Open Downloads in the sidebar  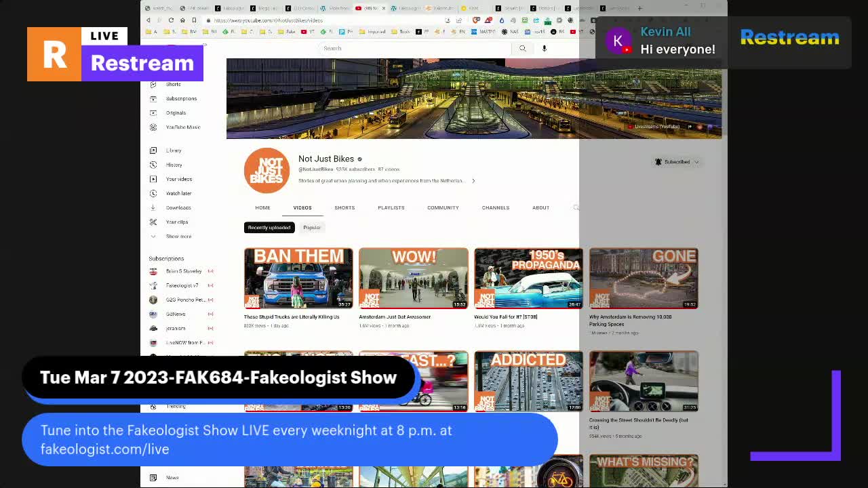coord(178,207)
